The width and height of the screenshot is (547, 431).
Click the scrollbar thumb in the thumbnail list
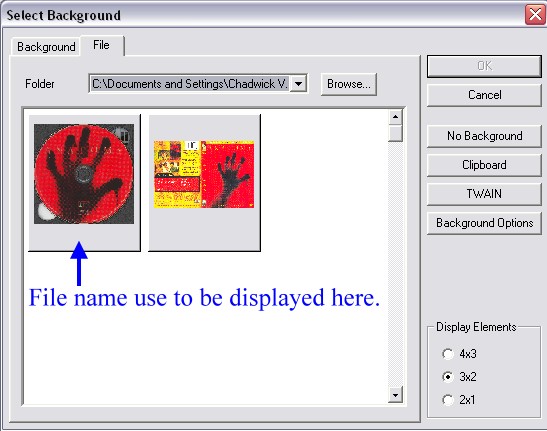(395, 133)
